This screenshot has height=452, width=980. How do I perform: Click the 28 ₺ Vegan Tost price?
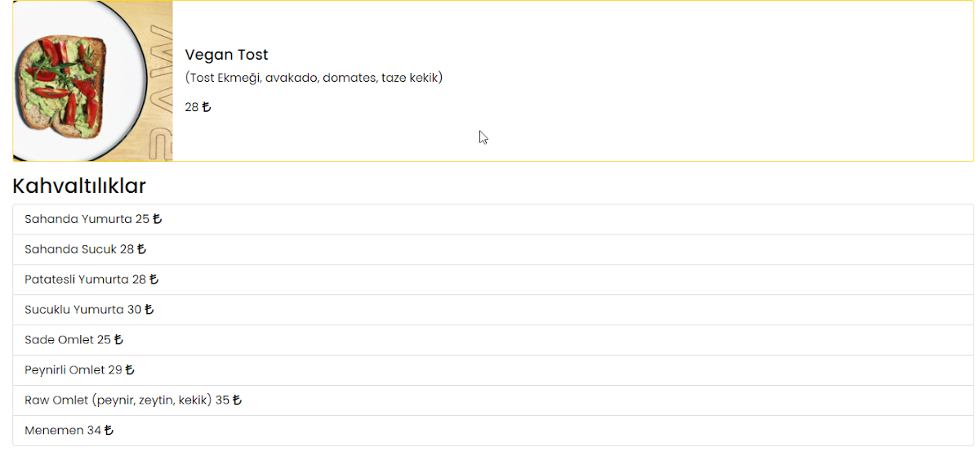coord(198,107)
